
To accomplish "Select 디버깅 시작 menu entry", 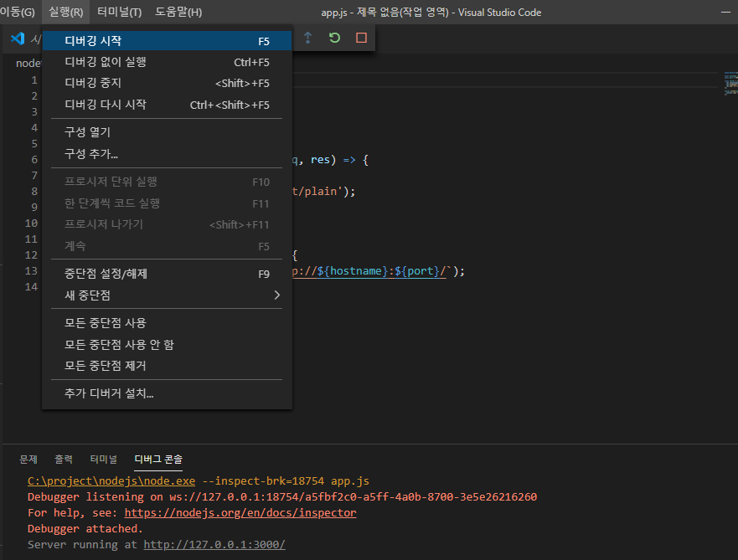I will [167, 41].
